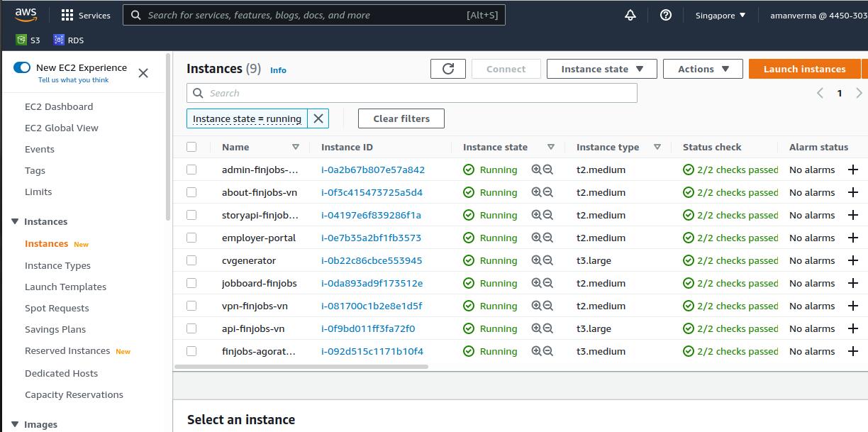Open the amanverma account menu
This screenshot has width=868, height=432.
(x=818, y=15)
